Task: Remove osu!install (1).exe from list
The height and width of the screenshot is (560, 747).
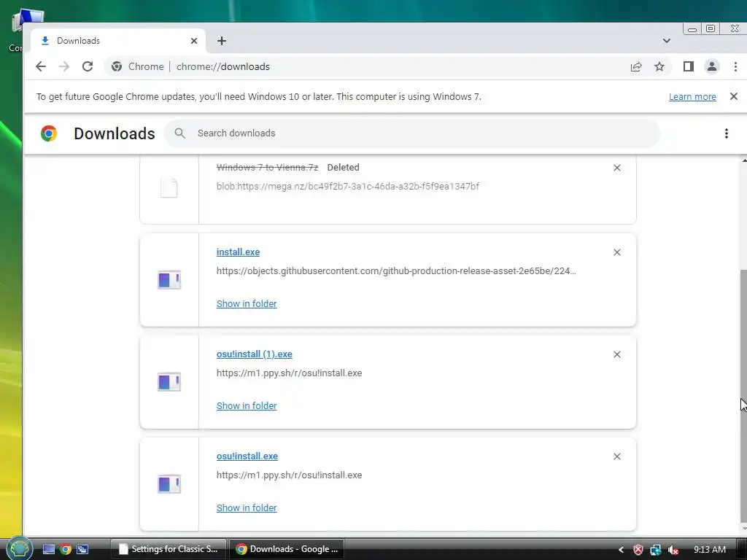Action: click(617, 354)
